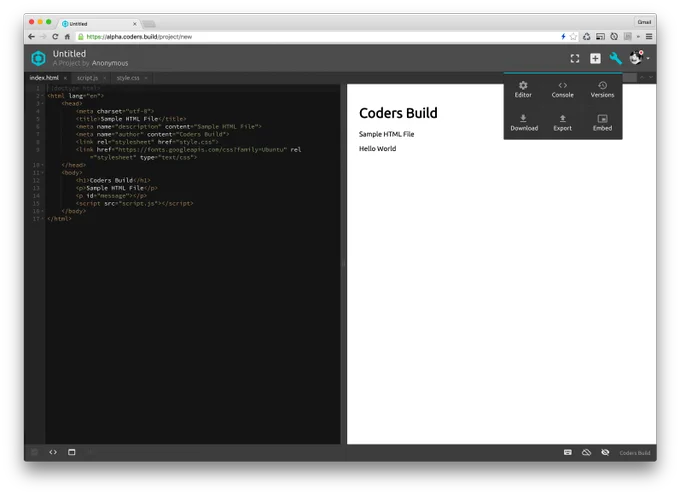Click the clock history extension icon
Viewport: 680px width, 495px height.
pyautogui.click(x=614, y=36)
